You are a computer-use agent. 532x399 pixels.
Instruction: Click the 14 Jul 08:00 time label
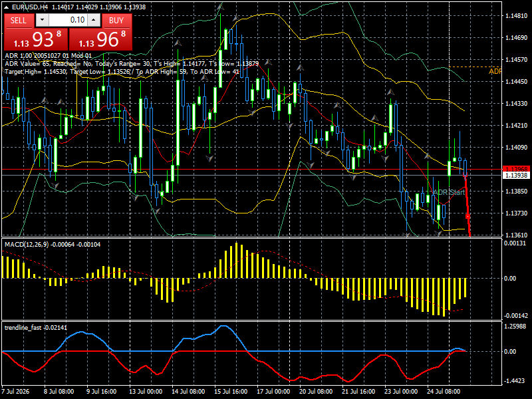tap(188, 391)
